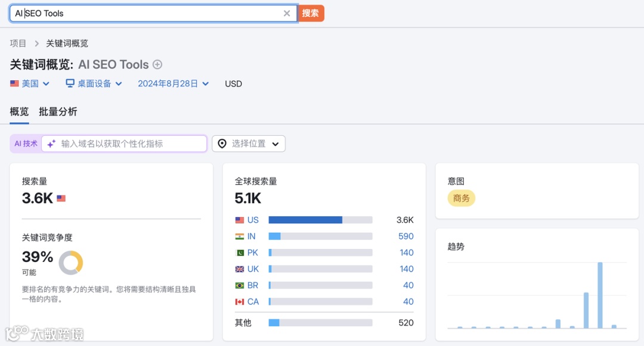Click the 140 volume value for PK
The height and width of the screenshot is (346, 644).
[x=407, y=253]
